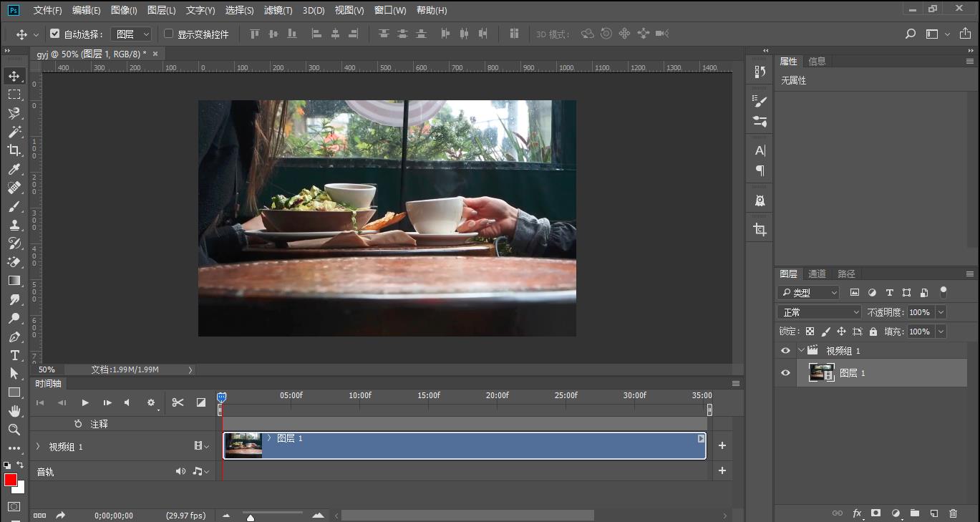Hide the 图层 1 layer

click(785, 373)
